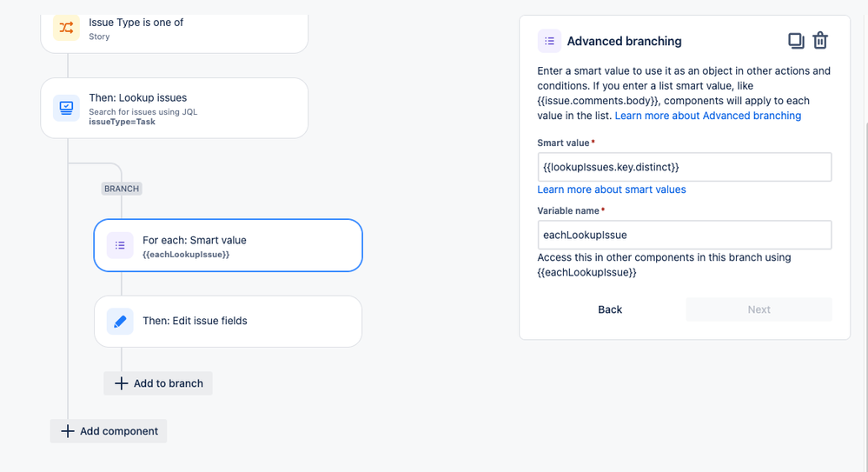
Task: Click the orange shuffle icon for Issue Type condition
Action: coord(66,27)
